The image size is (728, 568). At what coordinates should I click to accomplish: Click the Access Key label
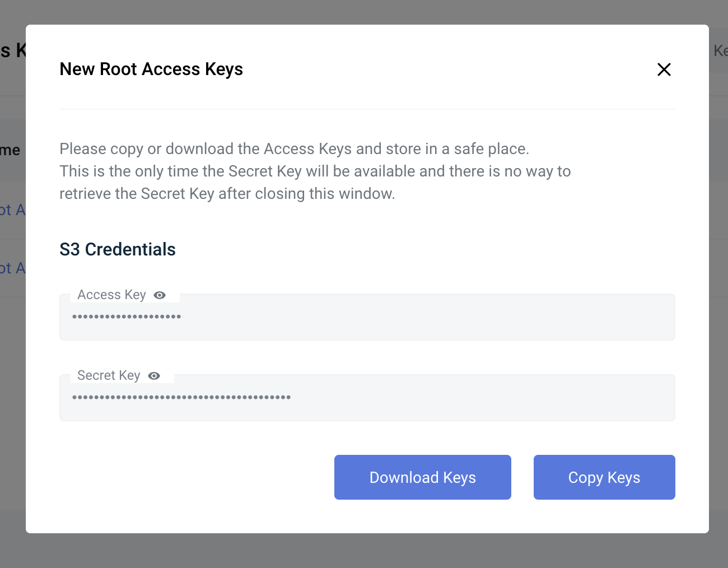[111, 295]
